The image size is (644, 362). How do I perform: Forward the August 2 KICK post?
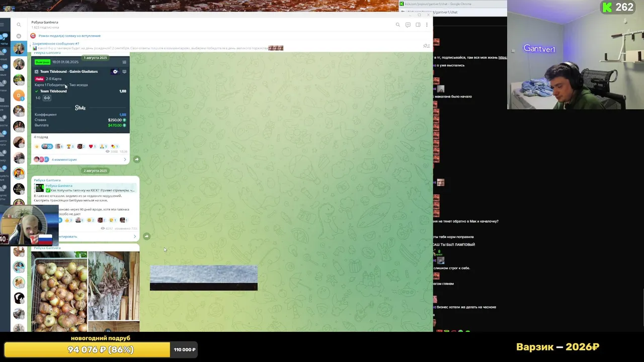[146, 236]
